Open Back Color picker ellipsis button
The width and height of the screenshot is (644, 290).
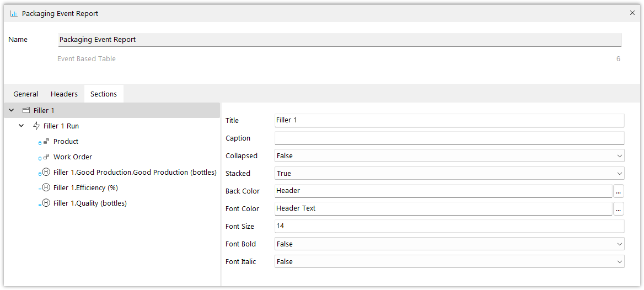[x=619, y=191]
